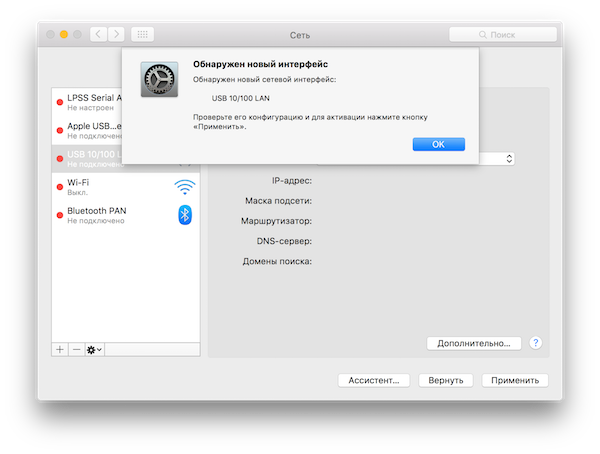The image size is (600, 454).
Task: Click the IP-адрес label
Action: point(292,181)
